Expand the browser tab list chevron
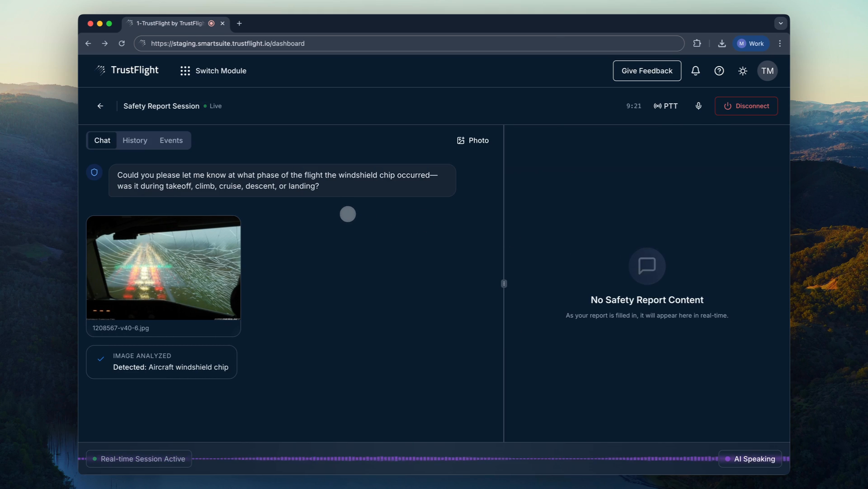 click(x=780, y=23)
